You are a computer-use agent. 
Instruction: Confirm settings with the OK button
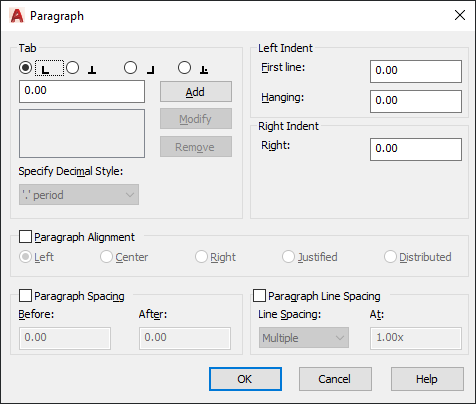click(245, 379)
